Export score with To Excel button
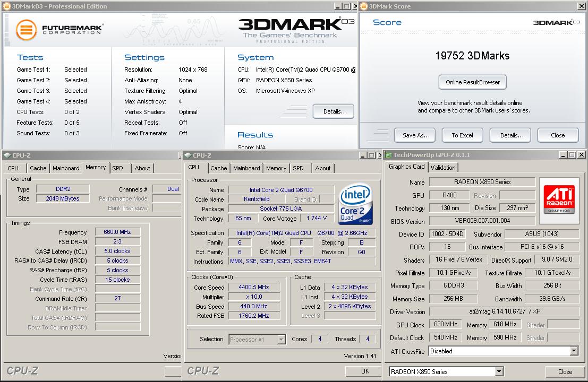 click(462, 135)
